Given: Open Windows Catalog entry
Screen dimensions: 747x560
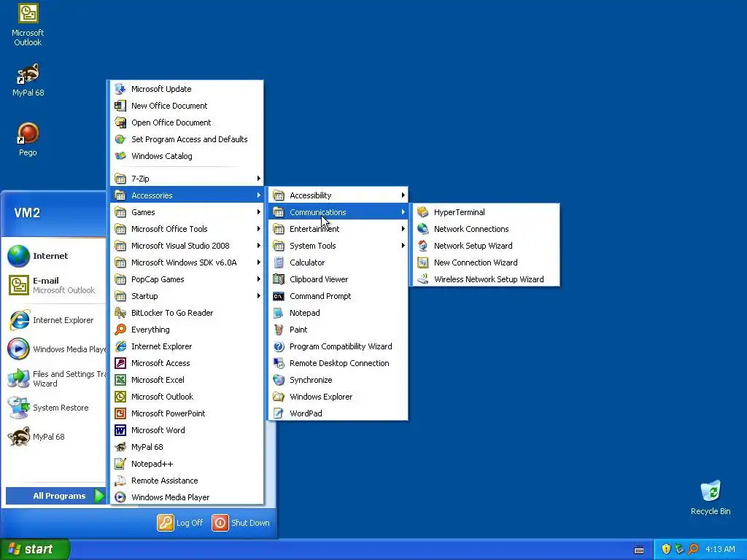Looking at the screenshot, I should [x=187, y=156].
